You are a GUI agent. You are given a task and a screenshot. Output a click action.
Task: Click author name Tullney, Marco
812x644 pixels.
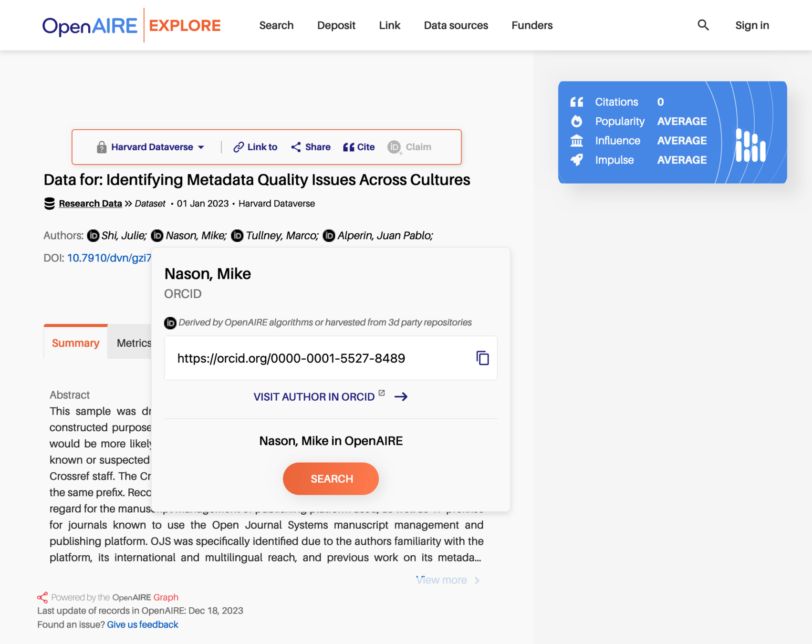pos(282,236)
